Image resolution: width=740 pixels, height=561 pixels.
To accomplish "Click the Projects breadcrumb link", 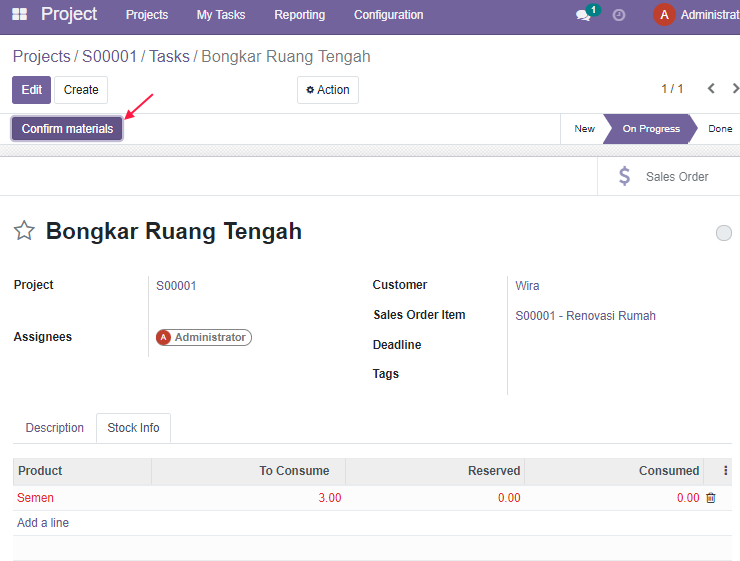I will (x=42, y=56).
